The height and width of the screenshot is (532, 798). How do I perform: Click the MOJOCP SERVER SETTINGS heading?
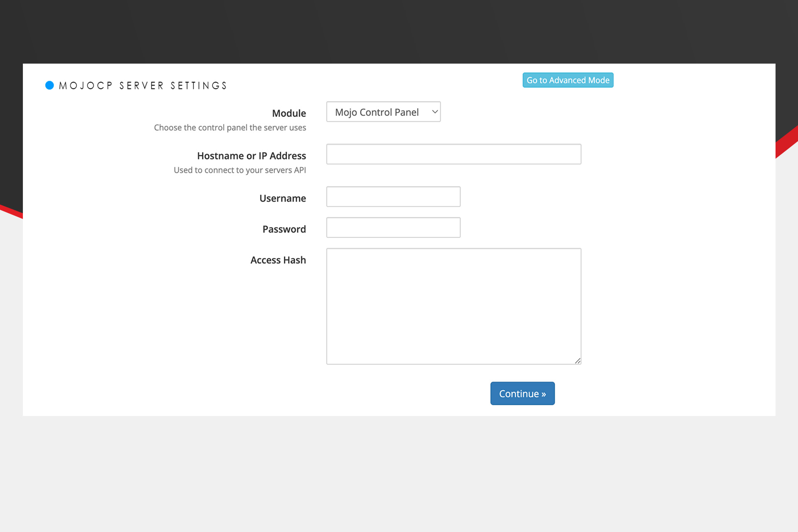pos(143,86)
